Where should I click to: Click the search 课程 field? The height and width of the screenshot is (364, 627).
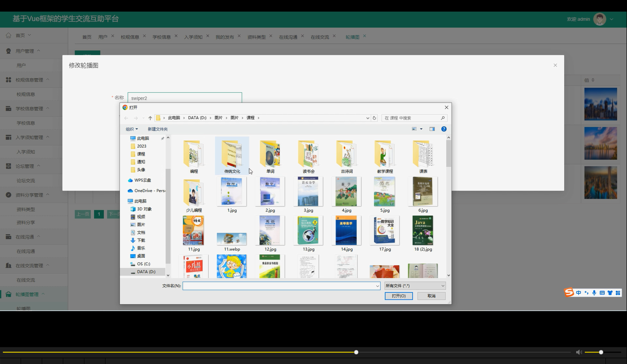414,118
